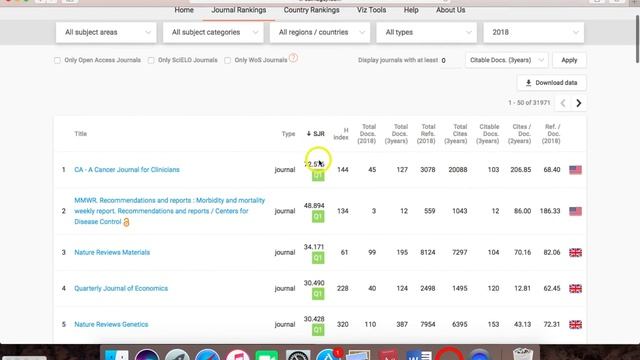
Task: Open the MMWR Recommendations and reports link
Action: pos(169,211)
